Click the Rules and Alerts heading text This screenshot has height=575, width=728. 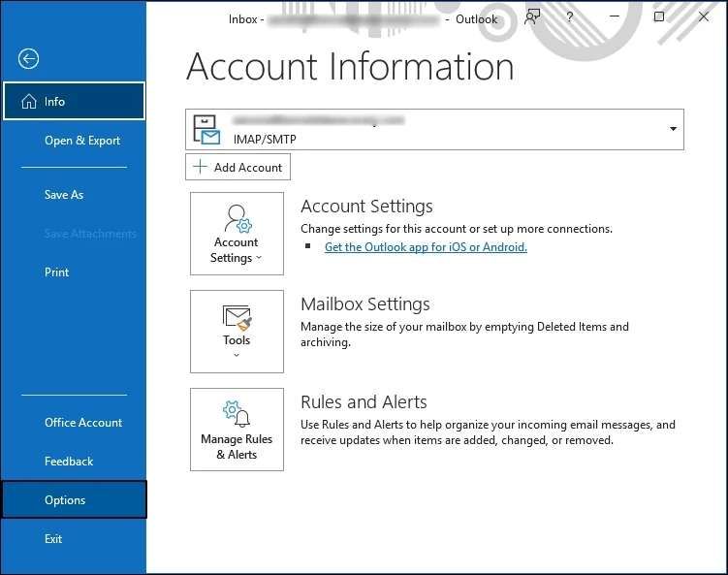pos(364,401)
